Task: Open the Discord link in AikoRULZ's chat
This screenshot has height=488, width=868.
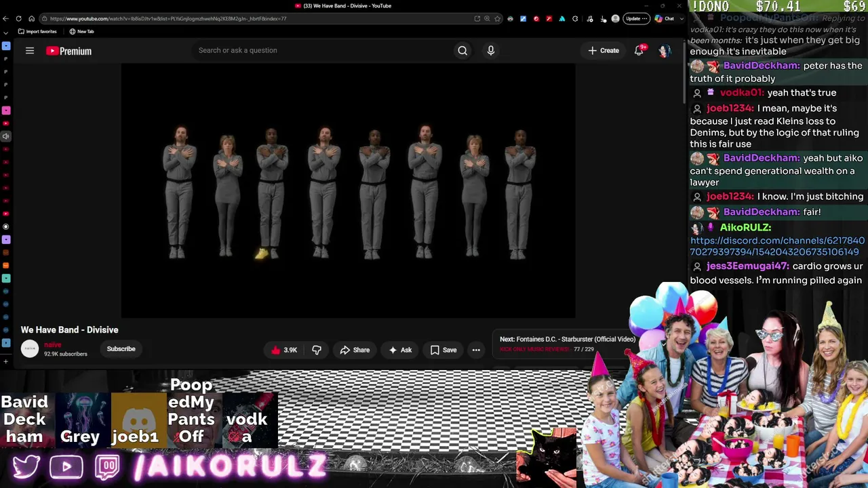Action: click(777, 246)
